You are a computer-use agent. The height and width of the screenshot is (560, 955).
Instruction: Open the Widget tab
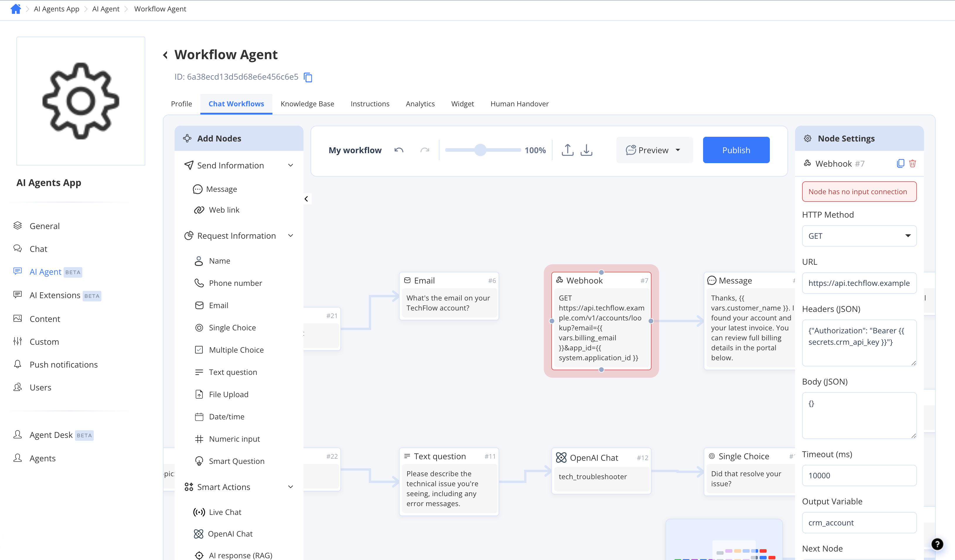coord(462,104)
